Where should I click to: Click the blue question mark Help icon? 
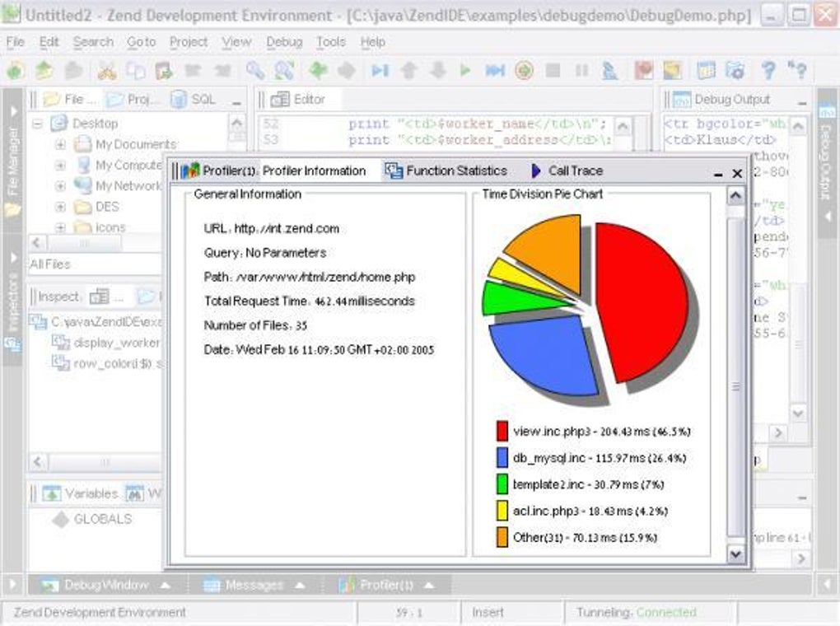[768, 70]
